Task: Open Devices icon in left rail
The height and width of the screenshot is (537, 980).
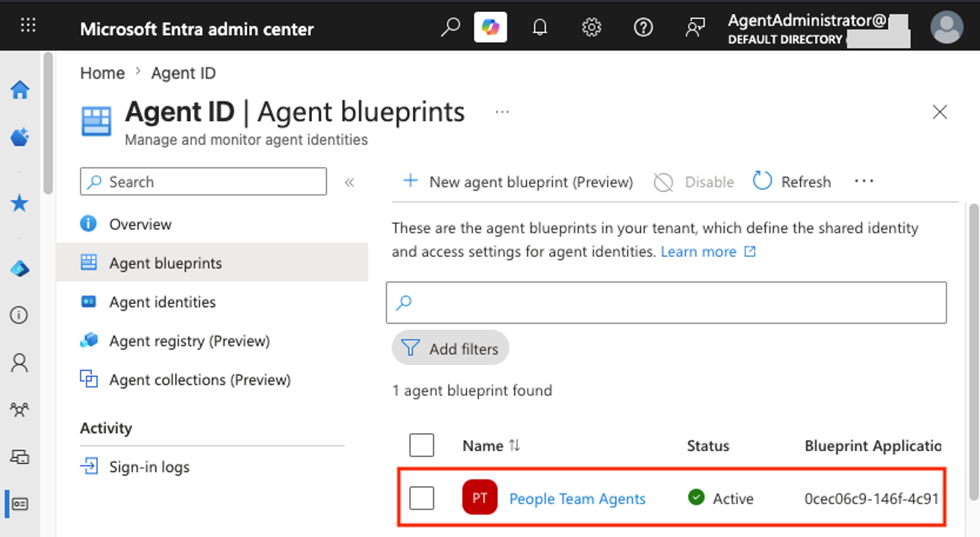Action: pos(19,456)
